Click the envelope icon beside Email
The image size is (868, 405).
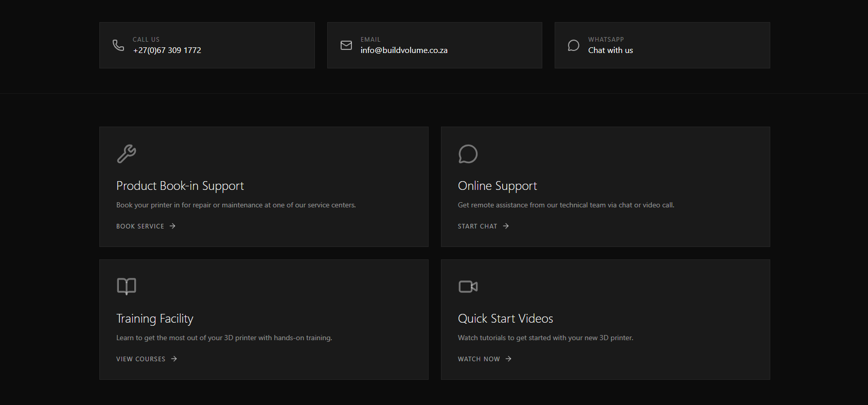pyautogui.click(x=346, y=45)
